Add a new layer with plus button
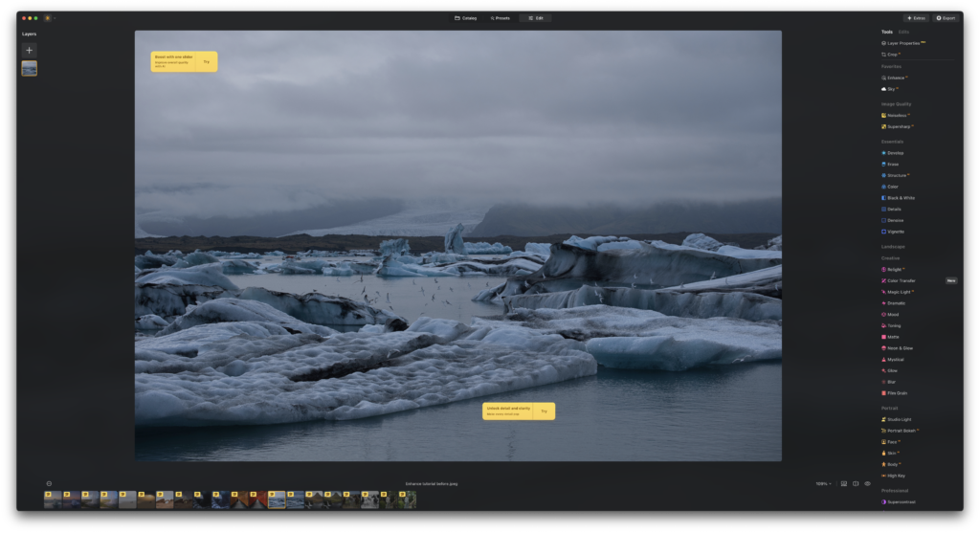 30,50
